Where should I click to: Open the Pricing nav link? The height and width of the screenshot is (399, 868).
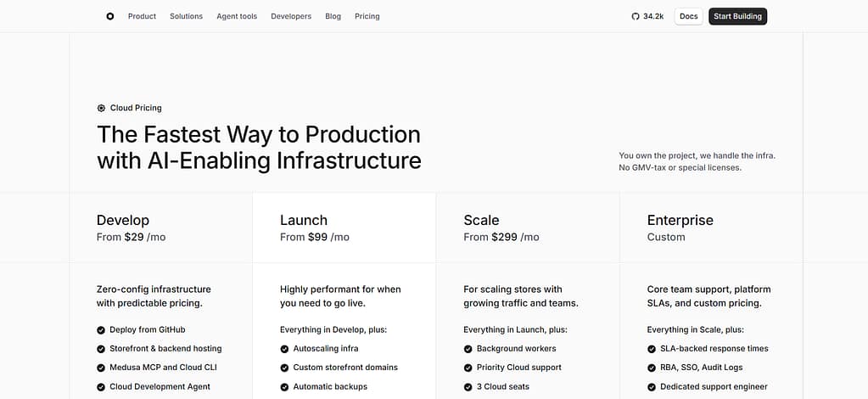pos(367,17)
